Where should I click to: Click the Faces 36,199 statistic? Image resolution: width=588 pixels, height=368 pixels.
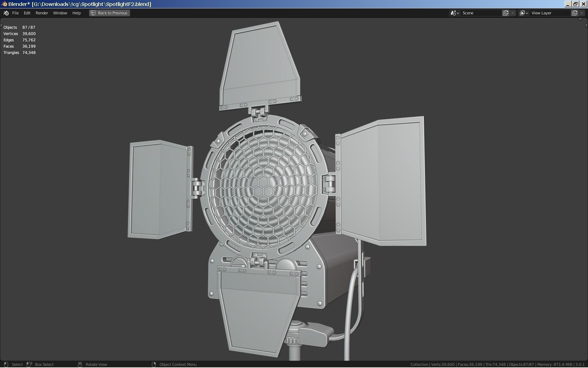19,46
